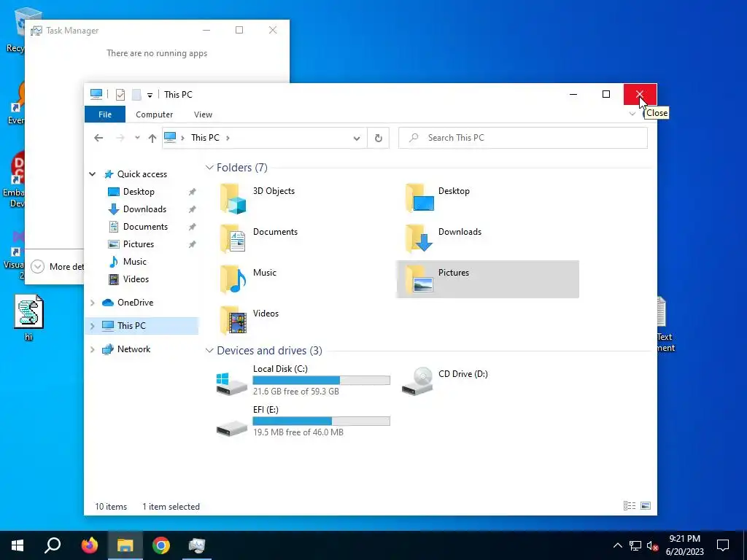Open the Windows Start menu
This screenshot has width=747, height=560.
[18, 545]
